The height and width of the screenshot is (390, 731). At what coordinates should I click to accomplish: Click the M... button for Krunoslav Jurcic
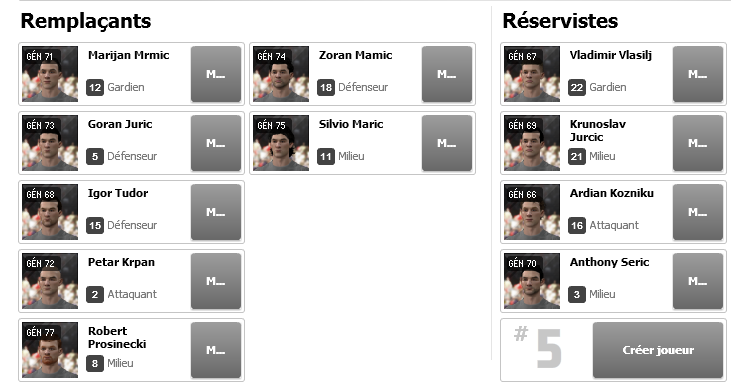(x=697, y=143)
